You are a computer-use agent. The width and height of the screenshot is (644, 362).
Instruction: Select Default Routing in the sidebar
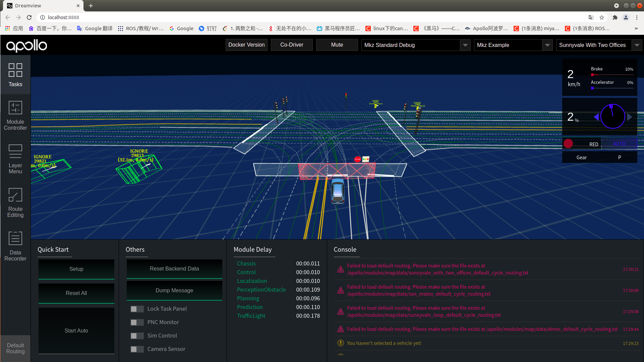[x=15, y=348]
